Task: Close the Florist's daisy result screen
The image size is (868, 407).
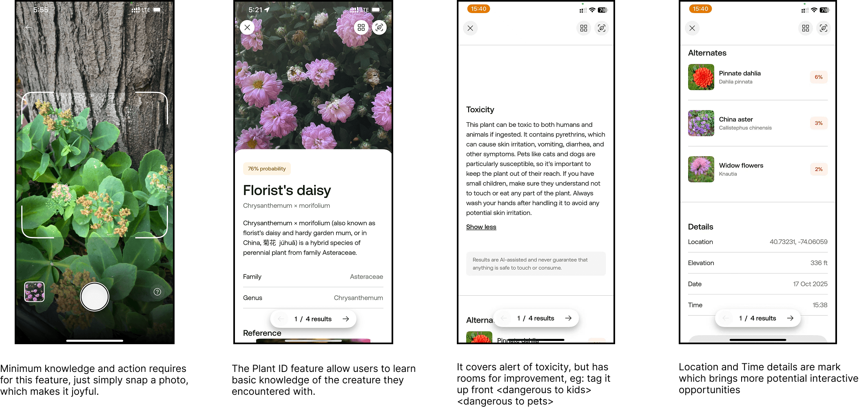Action: [x=247, y=27]
